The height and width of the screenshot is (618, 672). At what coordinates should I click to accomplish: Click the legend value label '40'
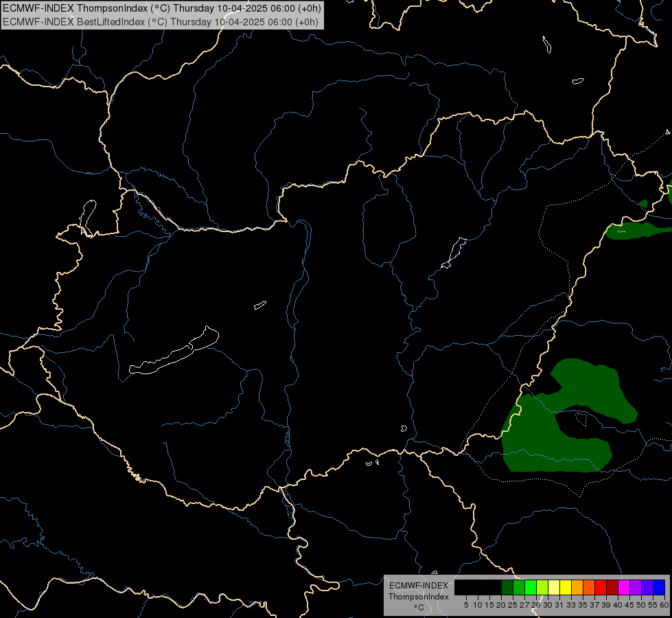pos(618,605)
